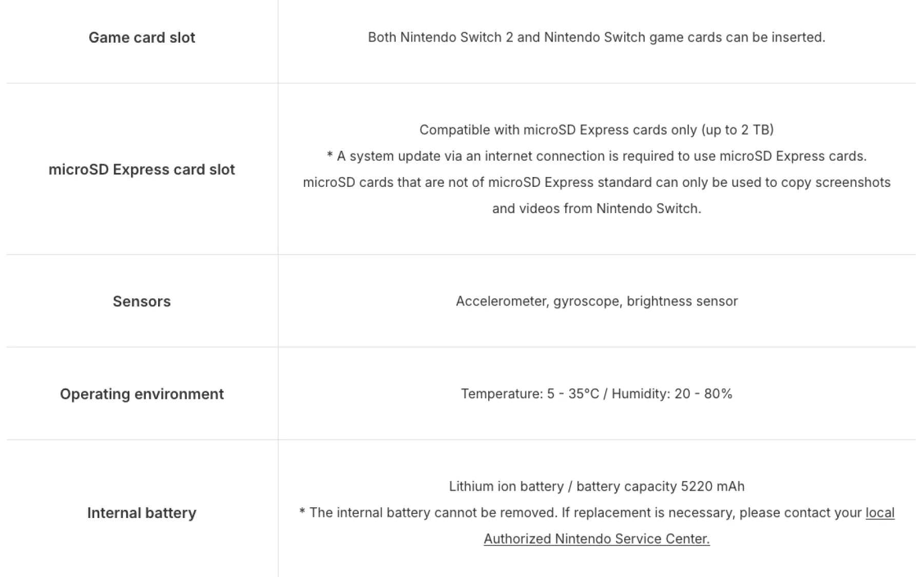Click the 'Authorized Nintendo Service Center.' link text
Viewport: 924px width, 577px height.
[x=596, y=538]
